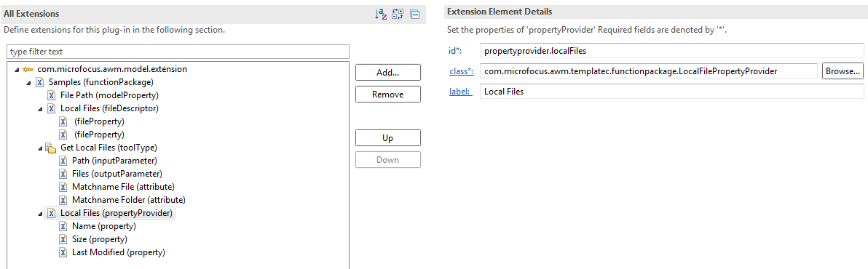Click the Extension Element Details header
The height and width of the screenshot is (269, 868).
[499, 12]
